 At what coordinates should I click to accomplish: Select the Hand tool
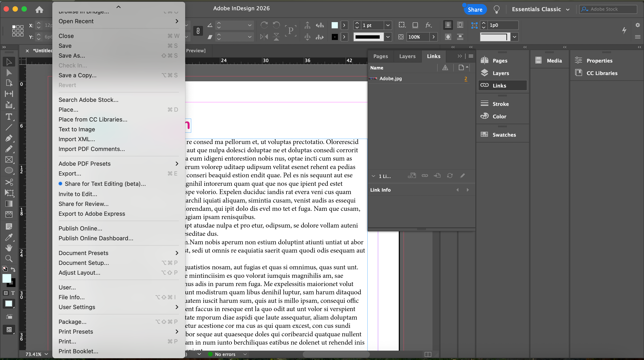(x=9, y=248)
